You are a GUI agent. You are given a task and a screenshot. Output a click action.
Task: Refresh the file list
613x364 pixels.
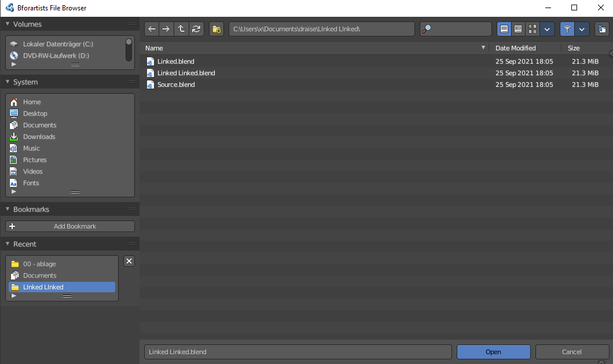196,29
